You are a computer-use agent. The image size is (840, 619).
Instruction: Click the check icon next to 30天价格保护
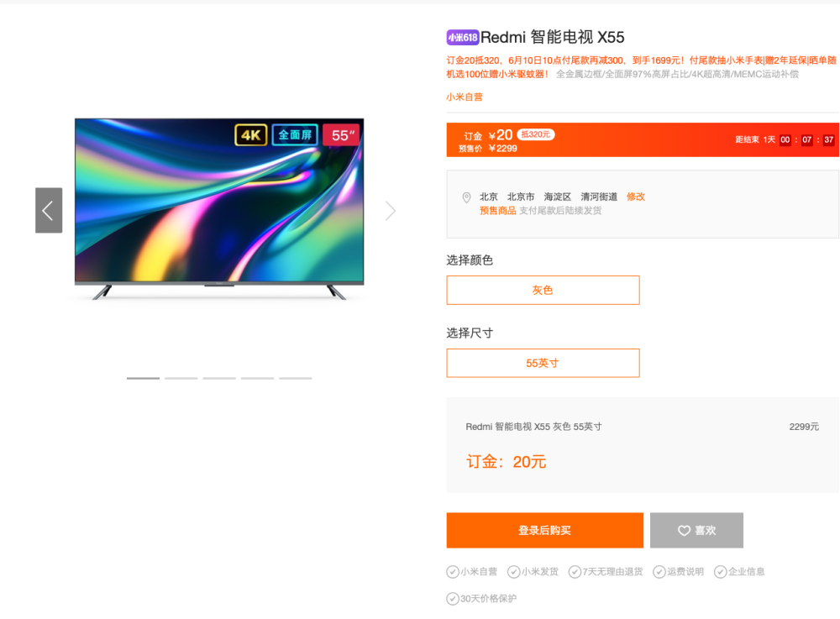pyautogui.click(x=453, y=599)
